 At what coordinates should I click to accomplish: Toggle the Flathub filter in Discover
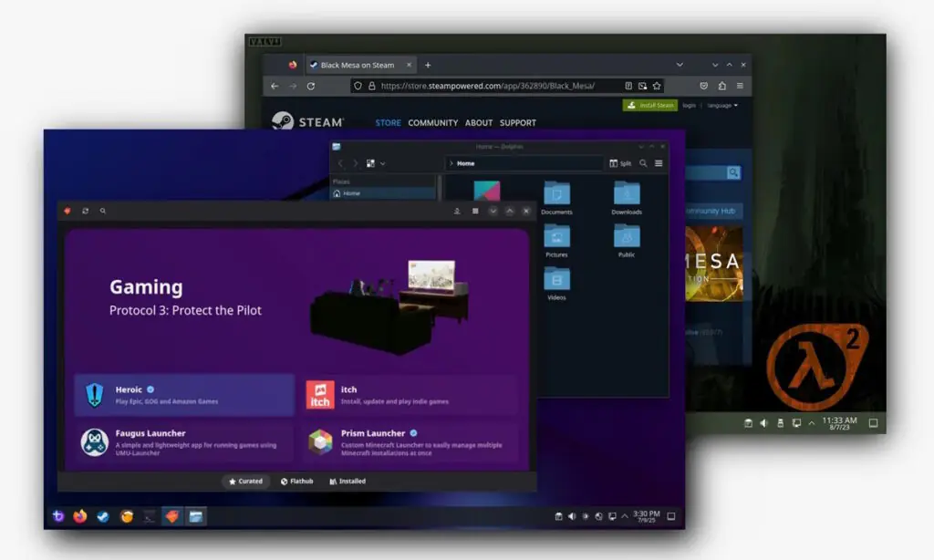[x=299, y=481]
